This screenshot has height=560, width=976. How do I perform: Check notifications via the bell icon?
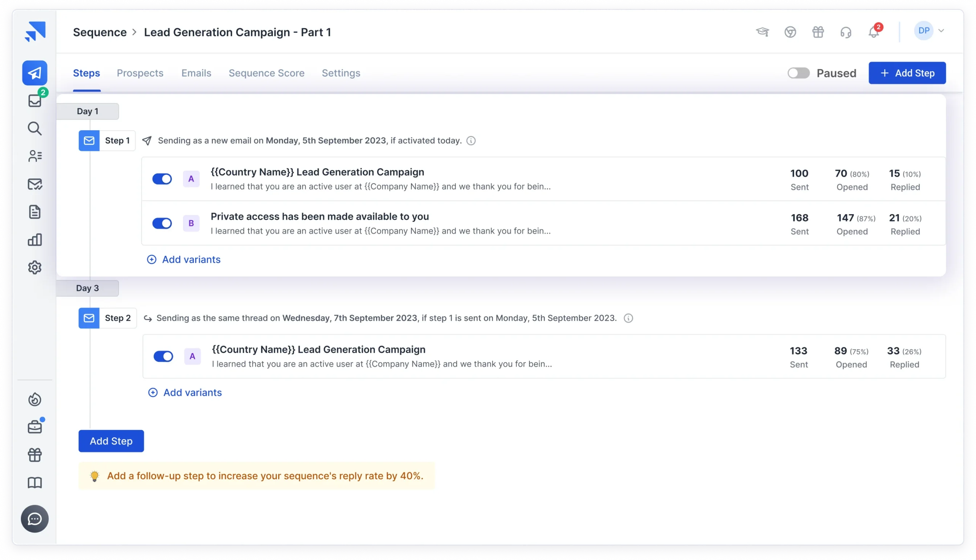[x=873, y=32]
